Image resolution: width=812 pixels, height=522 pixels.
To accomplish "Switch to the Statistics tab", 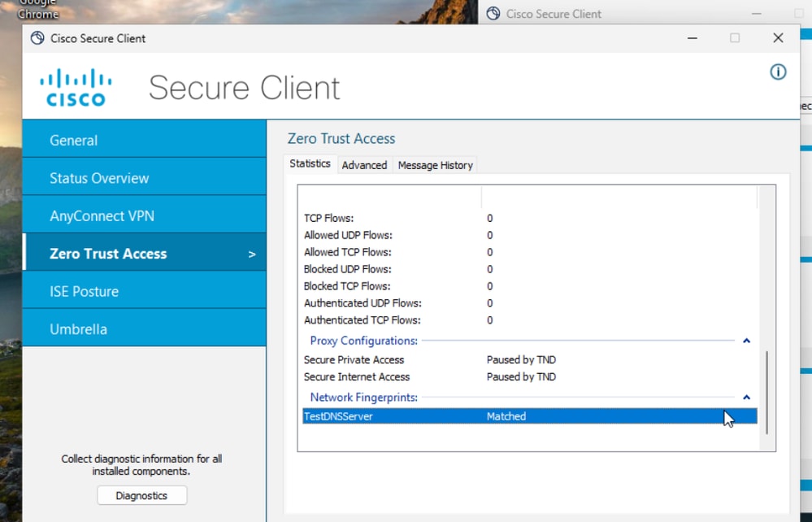I will [310, 163].
